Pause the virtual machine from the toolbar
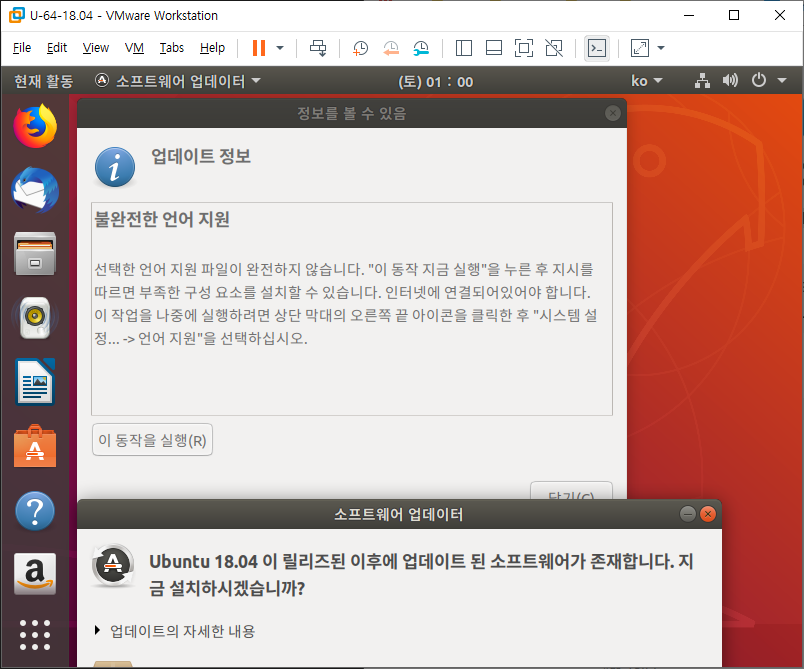 click(259, 48)
